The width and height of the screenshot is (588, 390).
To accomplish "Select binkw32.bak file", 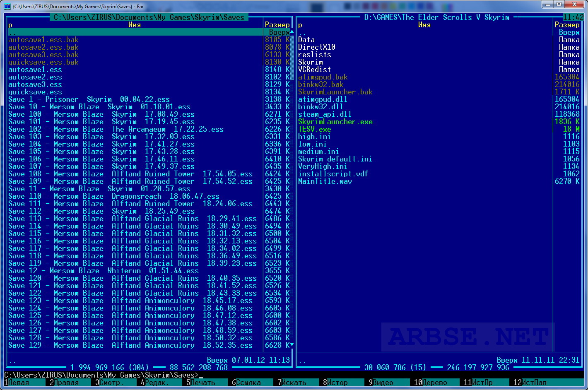I will tap(321, 84).
